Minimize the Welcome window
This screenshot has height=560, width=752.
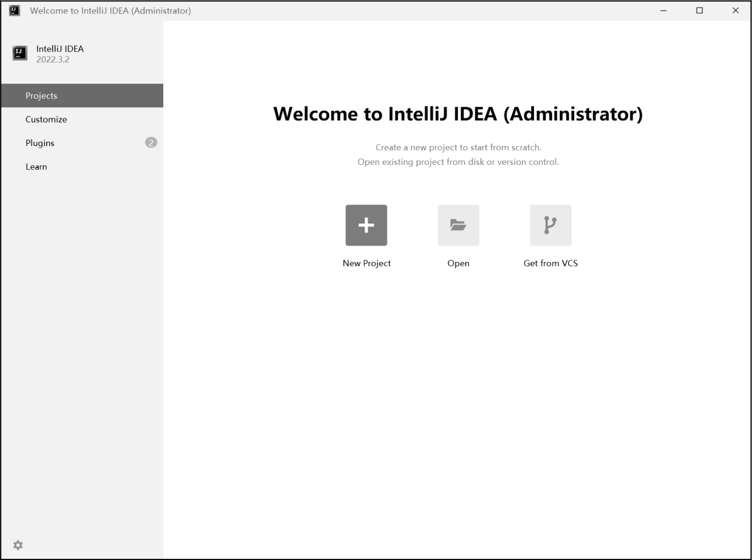(663, 11)
